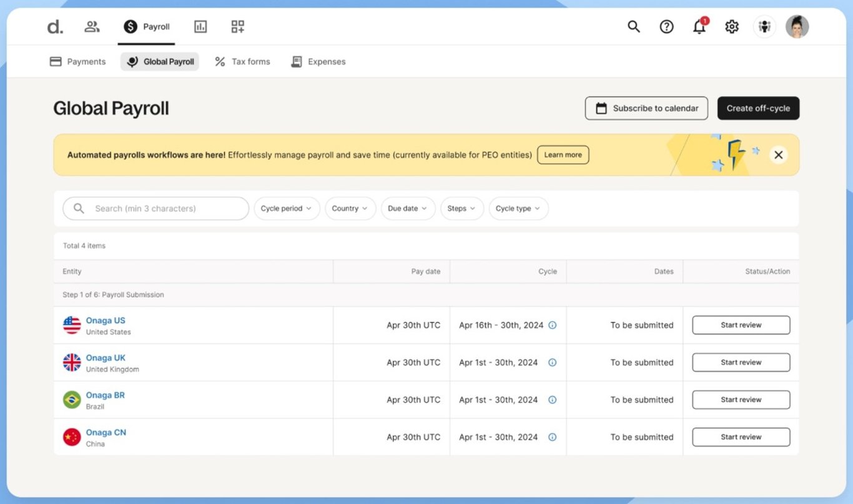Open the Country filter dropdown
853x504 pixels.
(x=350, y=208)
